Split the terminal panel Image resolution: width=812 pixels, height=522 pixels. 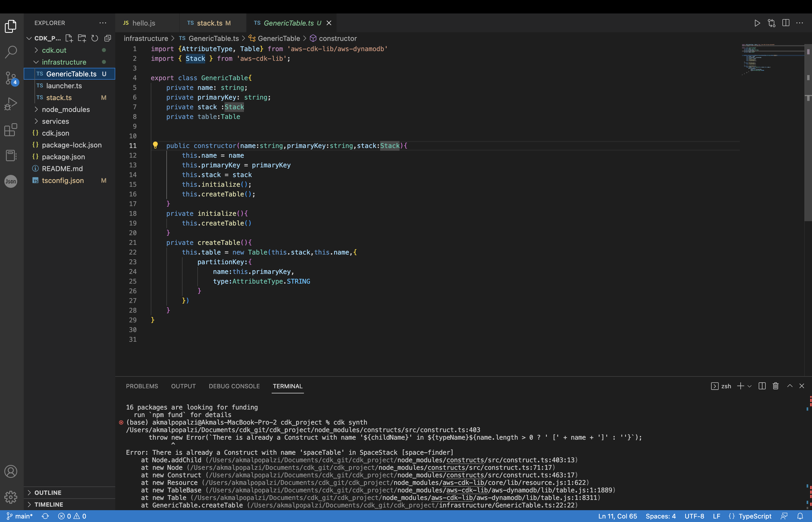[x=762, y=386]
